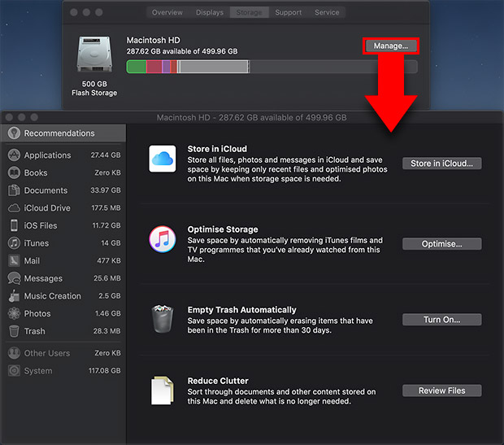
Task: Click the Trash sidebar bin icon
Action: 14,331
